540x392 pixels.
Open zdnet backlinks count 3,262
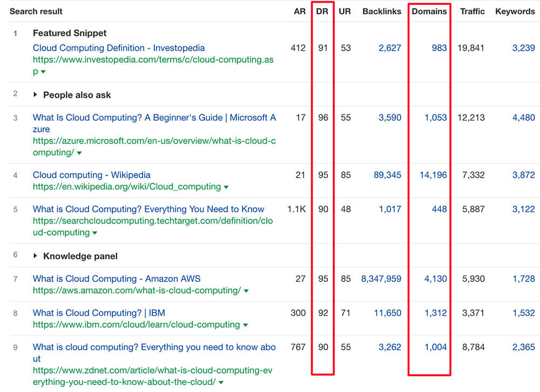[390, 347]
